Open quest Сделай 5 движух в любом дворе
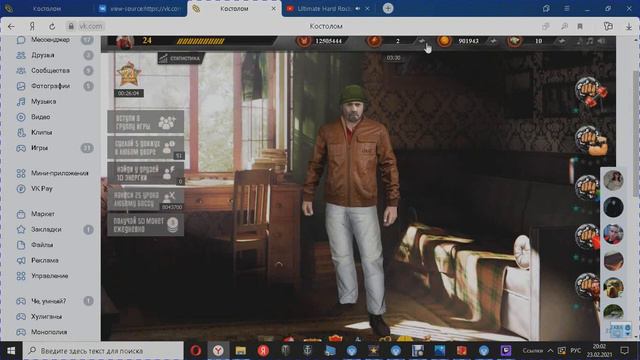This screenshot has width=640, height=360. pos(145,147)
